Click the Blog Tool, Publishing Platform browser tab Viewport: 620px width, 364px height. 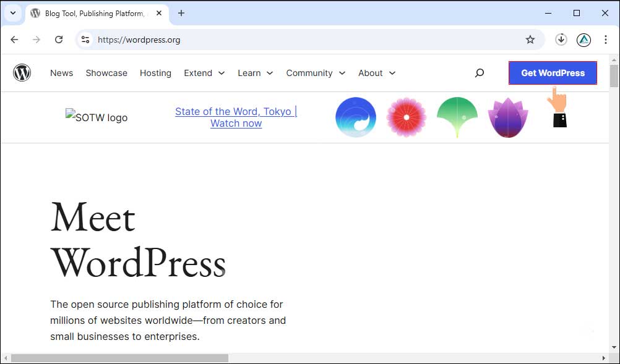[x=97, y=14]
